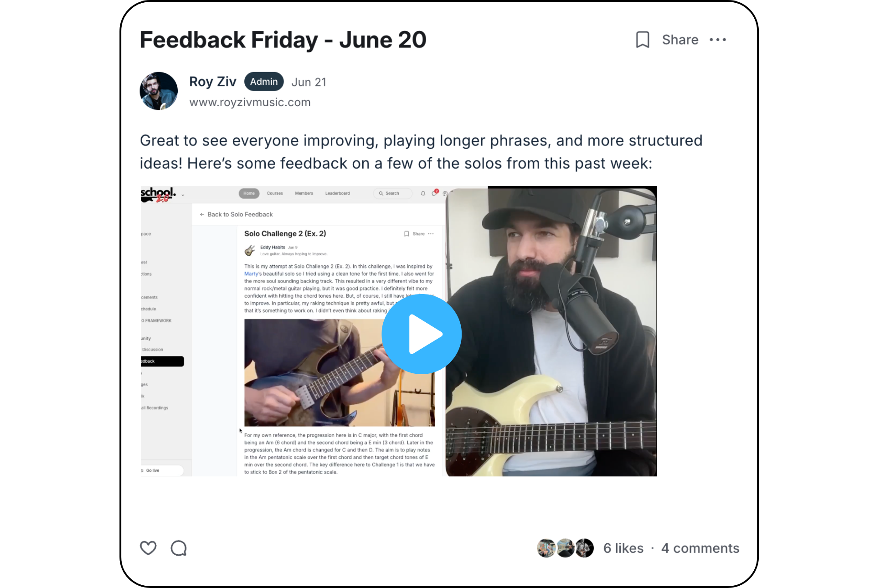Open the three-dot post options menu
Screen dimensions: 875x588
pyautogui.click(x=718, y=40)
